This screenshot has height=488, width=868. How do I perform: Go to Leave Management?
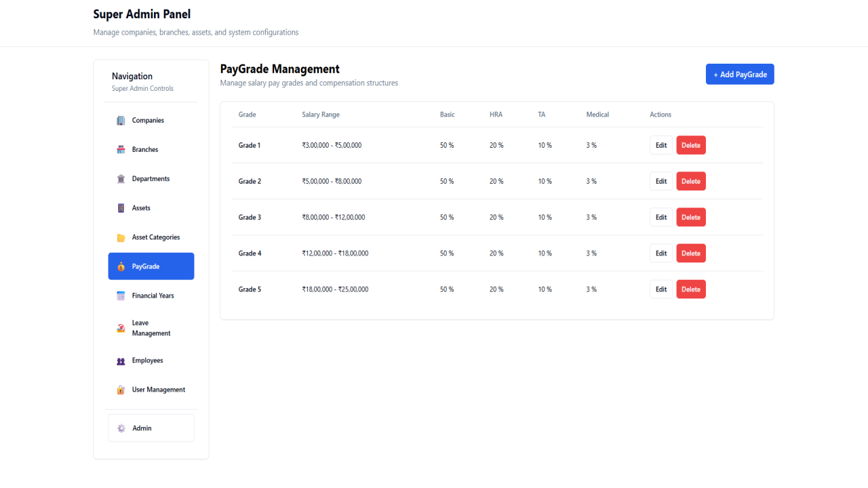pyautogui.click(x=151, y=328)
